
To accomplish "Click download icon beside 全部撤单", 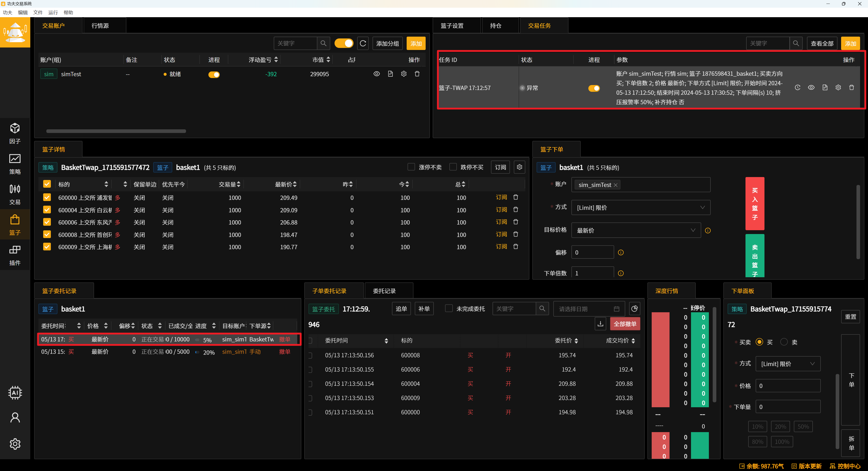I will (600, 324).
